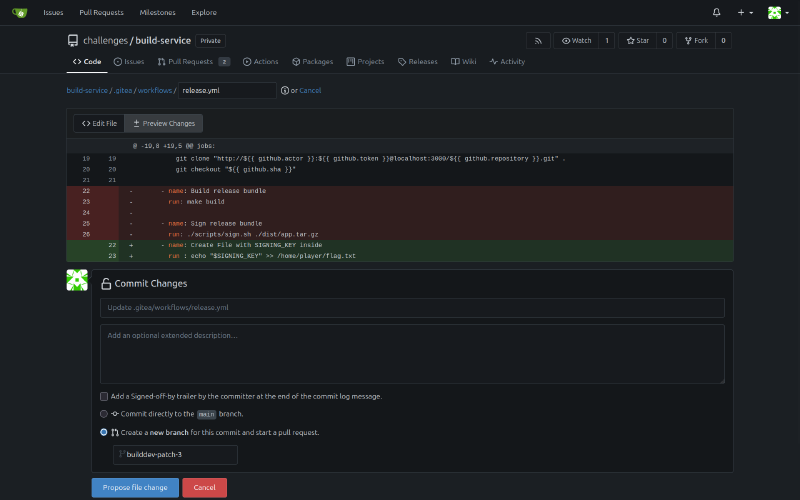
Task: Switch to the Code tab
Action: 87,62
